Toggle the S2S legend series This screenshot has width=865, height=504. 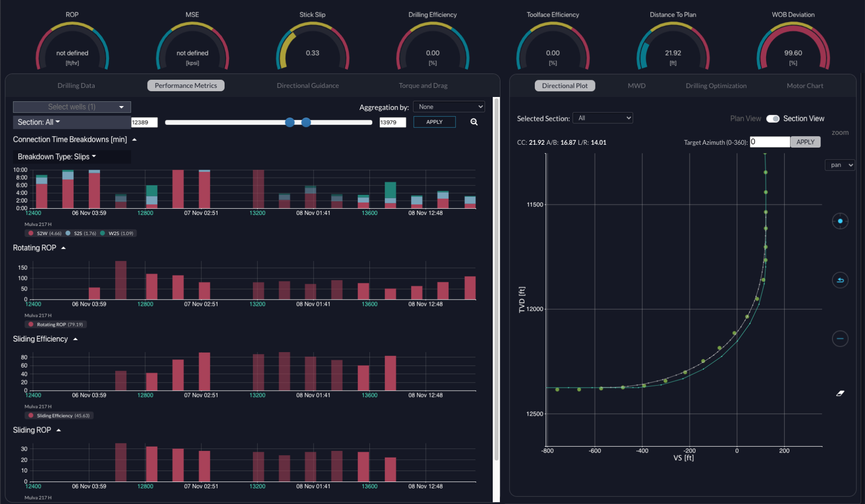coord(81,233)
